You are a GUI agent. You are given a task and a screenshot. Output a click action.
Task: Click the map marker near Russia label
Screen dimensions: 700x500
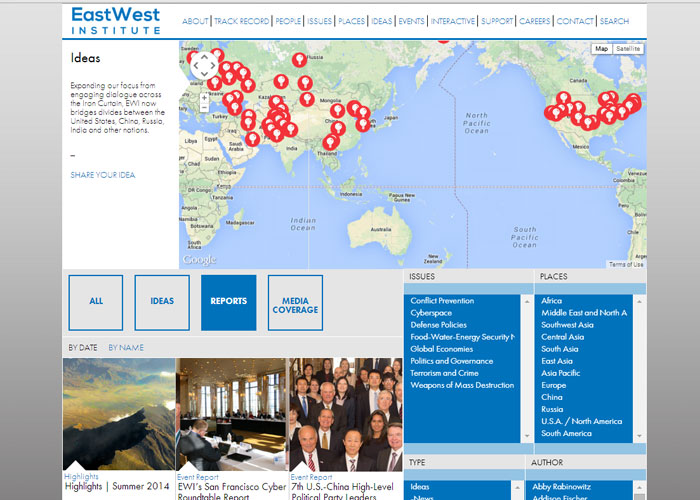pyautogui.click(x=300, y=59)
